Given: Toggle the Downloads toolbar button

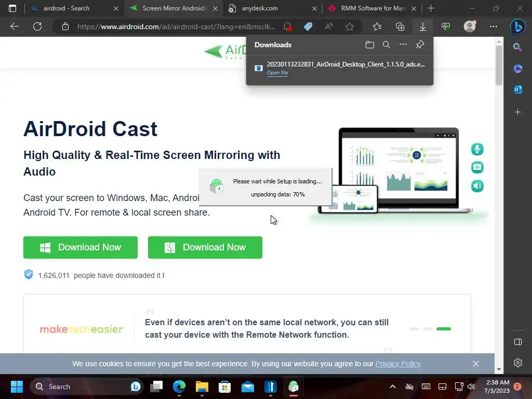Looking at the screenshot, I should (x=423, y=26).
